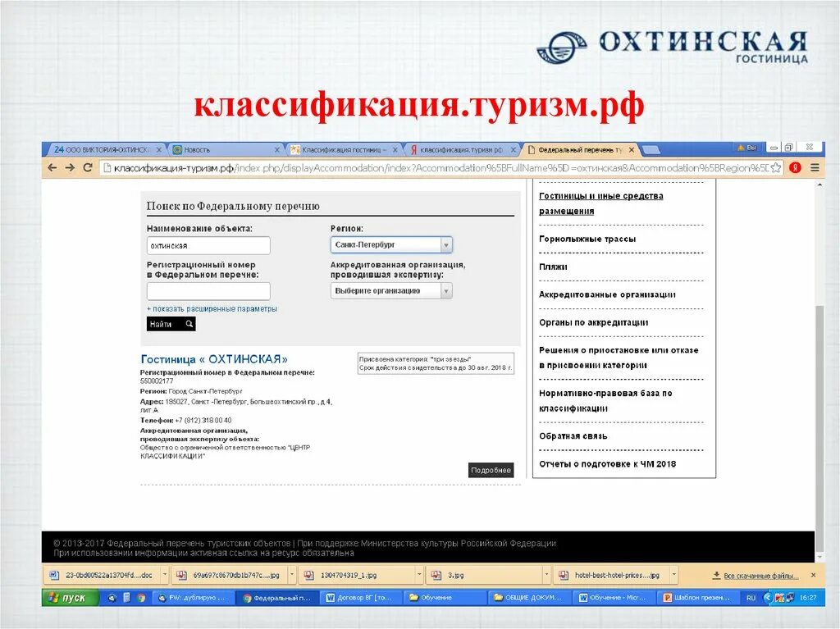
Task: Open the dropdown arrow of hotel-best-hotel-prices download
Action: pos(674,575)
